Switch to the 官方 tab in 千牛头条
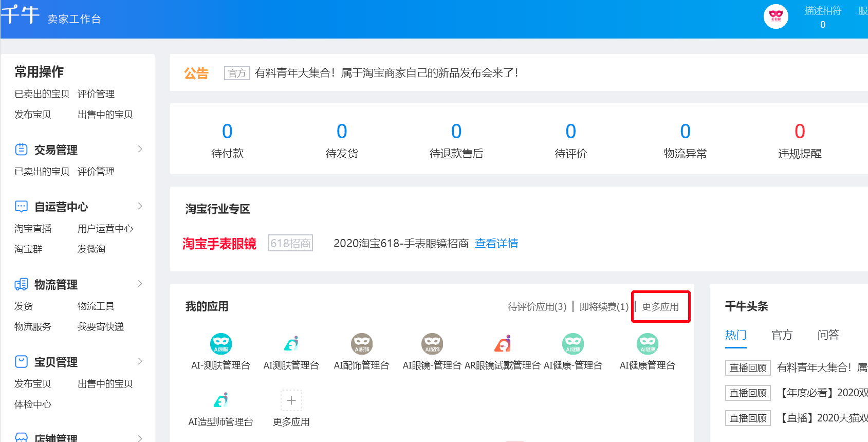This screenshot has height=442, width=868. 782,335
